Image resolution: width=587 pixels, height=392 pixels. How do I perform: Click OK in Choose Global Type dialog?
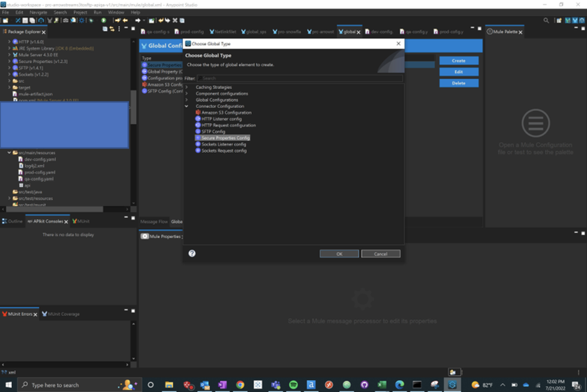[x=339, y=254]
